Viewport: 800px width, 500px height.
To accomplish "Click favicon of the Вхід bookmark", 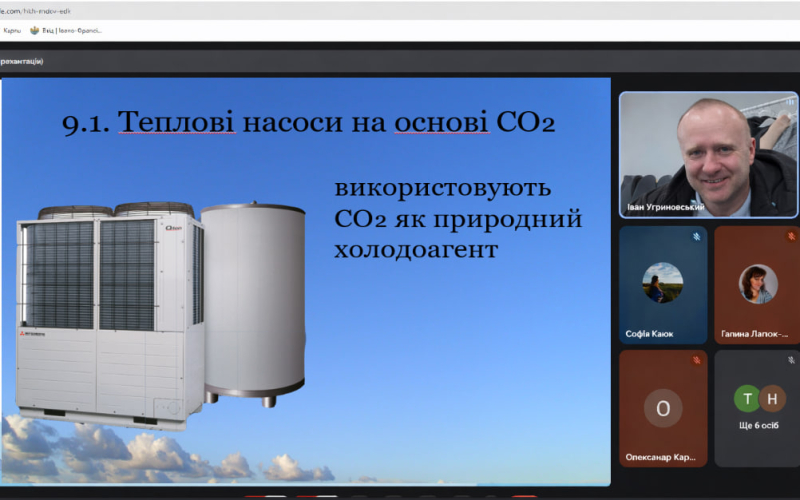I will [35, 30].
